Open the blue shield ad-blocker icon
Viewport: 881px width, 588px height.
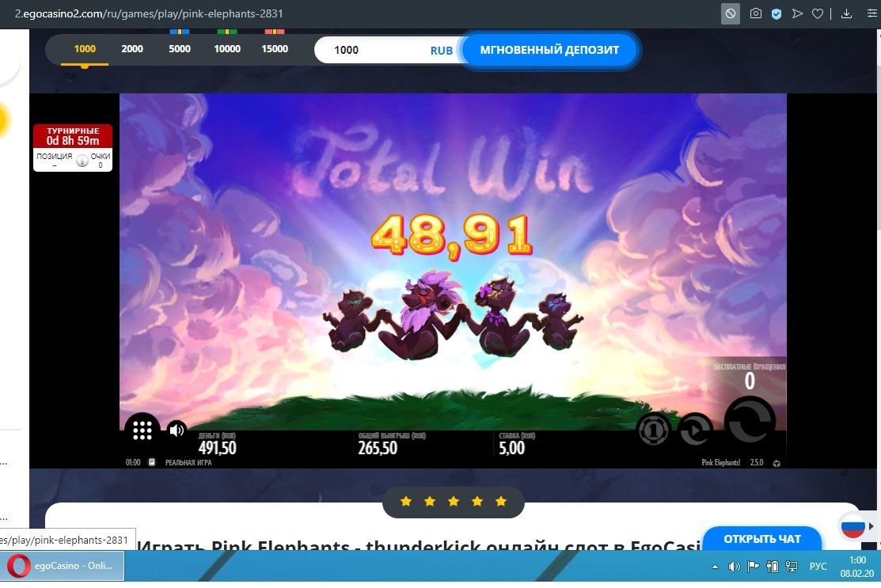point(777,13)
